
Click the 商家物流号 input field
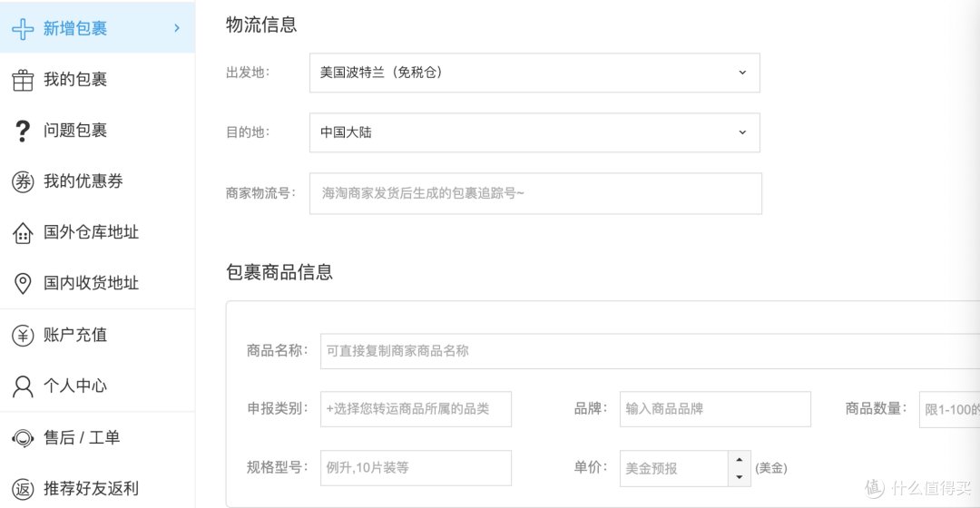pyautogui.click(x=535, y=194)
